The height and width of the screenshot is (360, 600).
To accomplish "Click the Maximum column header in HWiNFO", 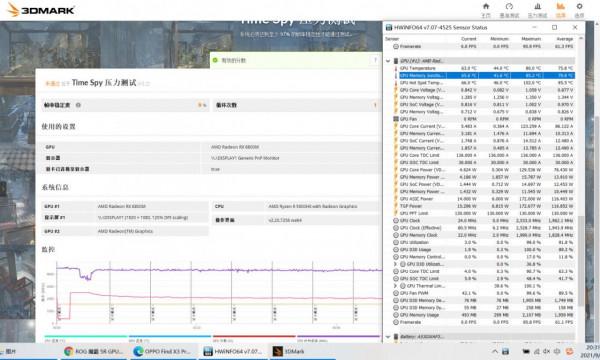I will 531,39.
